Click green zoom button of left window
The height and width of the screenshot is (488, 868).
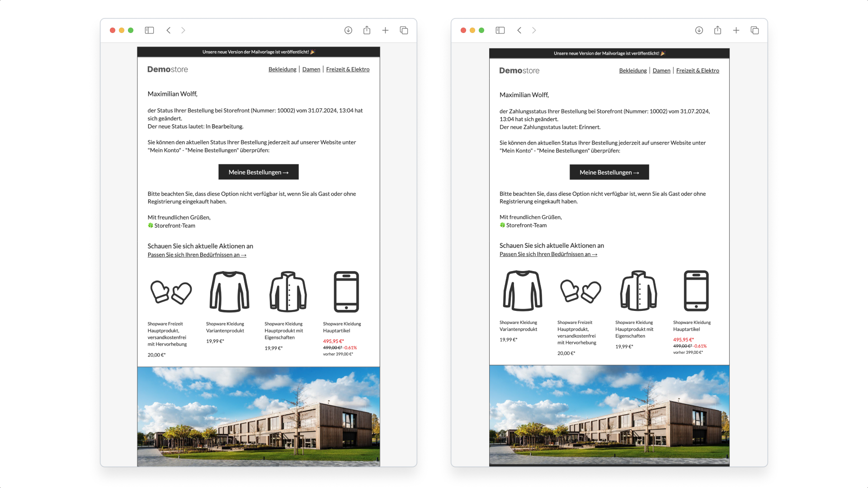[x=131, y=30]
